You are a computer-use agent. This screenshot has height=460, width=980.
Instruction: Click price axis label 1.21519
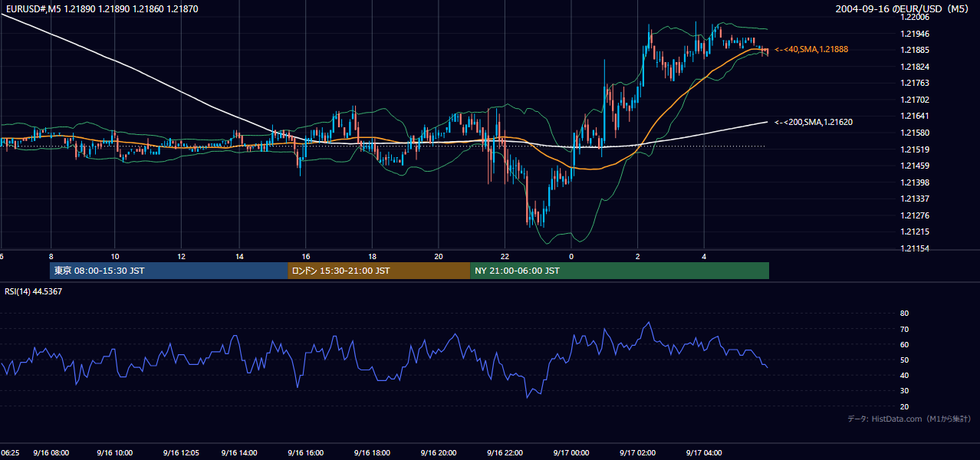(x=914, y=149)
